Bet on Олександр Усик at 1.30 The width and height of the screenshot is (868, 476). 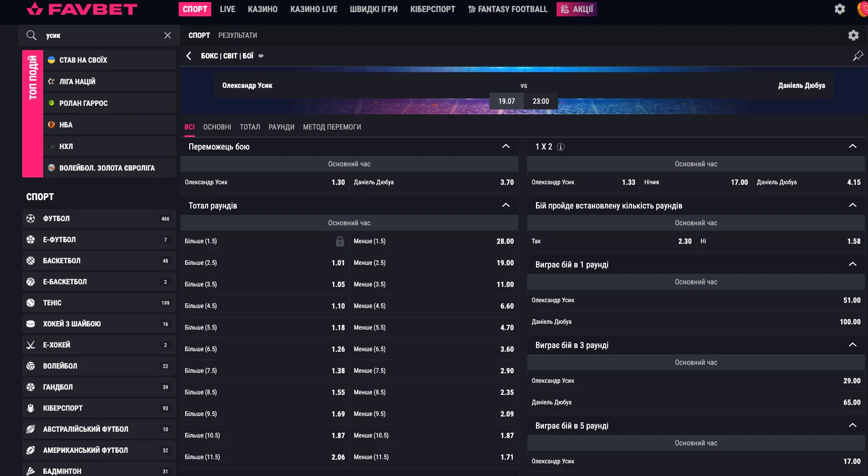click(265, 182)
